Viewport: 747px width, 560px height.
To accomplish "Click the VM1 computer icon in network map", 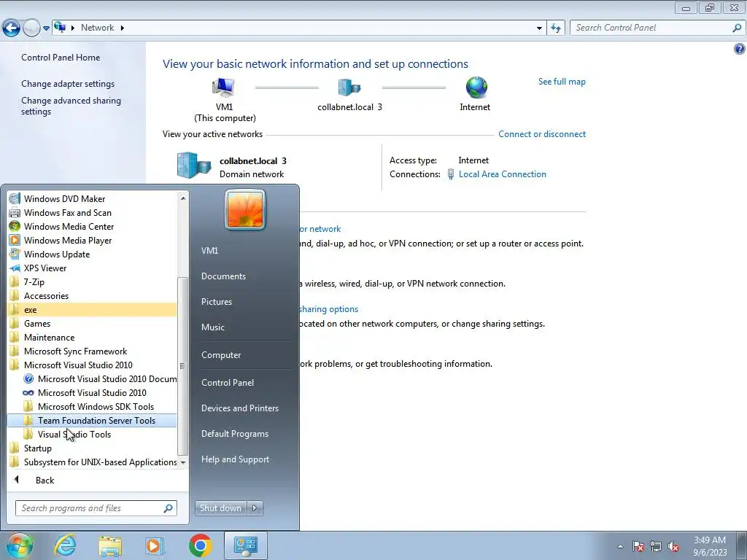I will (x=223, y=87).
